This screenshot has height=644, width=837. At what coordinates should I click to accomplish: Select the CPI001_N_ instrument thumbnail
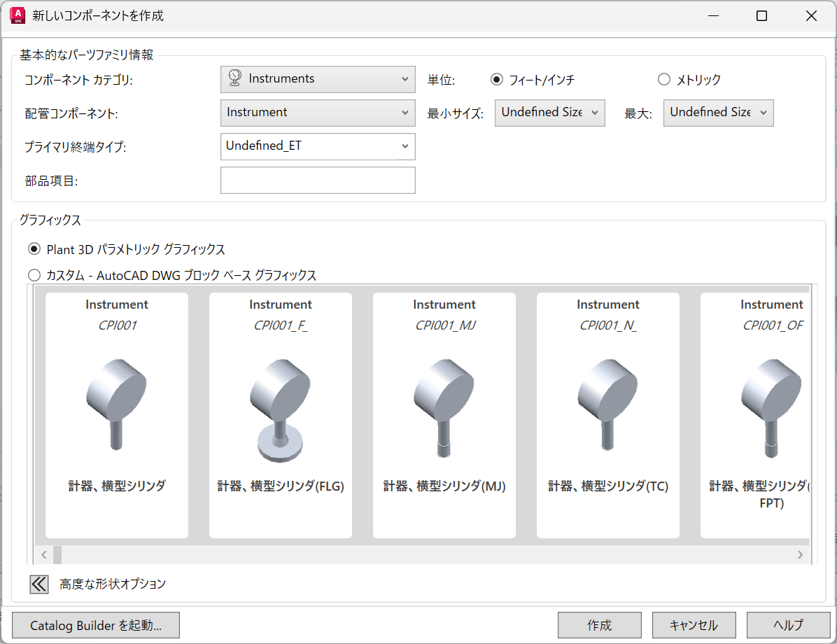pos(608,415)
